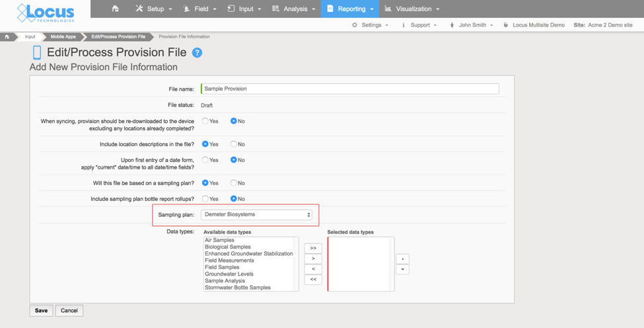Select No for include location descriptions
The width and height of the screenshot is (644, 328).
pyautogui.click(x=233, y=144)
